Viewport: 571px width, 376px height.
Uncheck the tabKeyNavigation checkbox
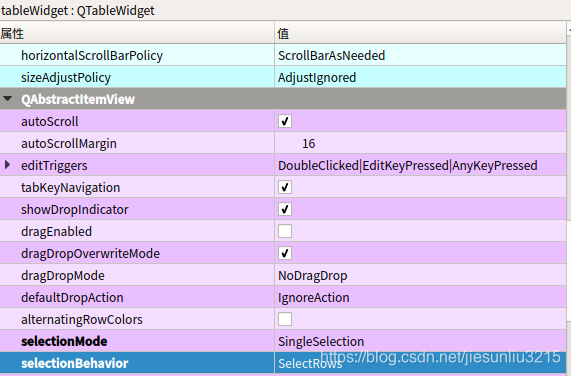[285, 187]
